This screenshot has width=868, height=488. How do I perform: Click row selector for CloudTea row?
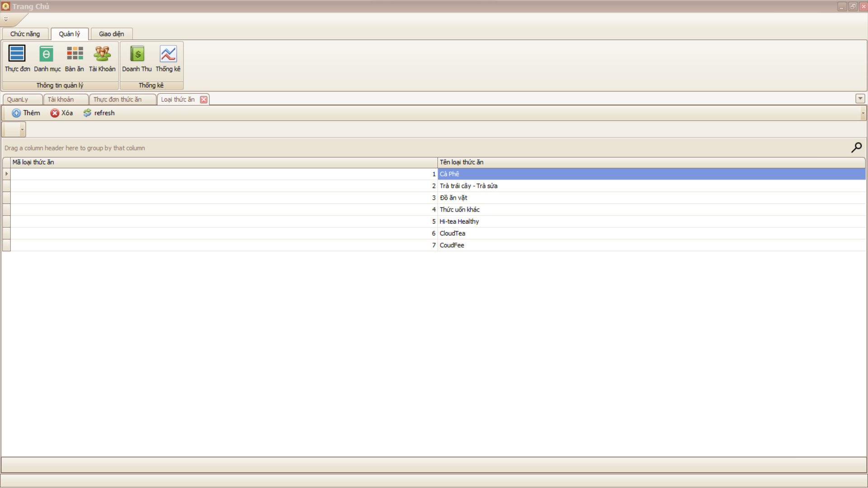6,233
